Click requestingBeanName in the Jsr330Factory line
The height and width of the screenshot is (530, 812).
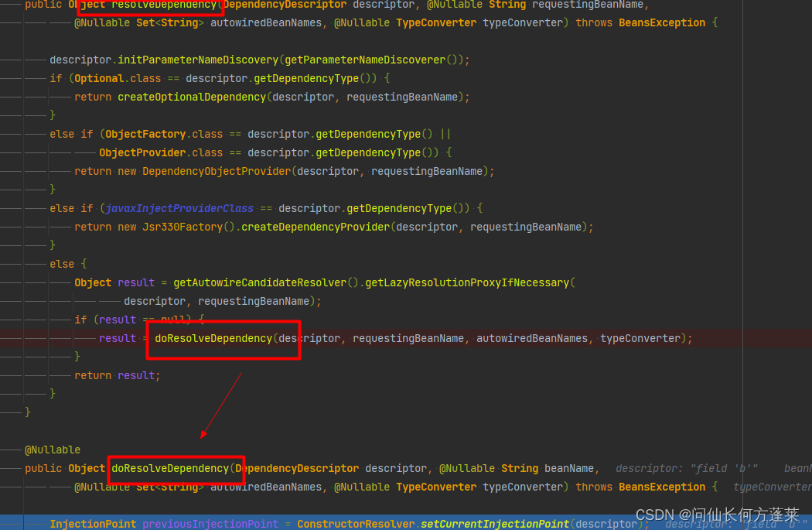click(526, 227)
